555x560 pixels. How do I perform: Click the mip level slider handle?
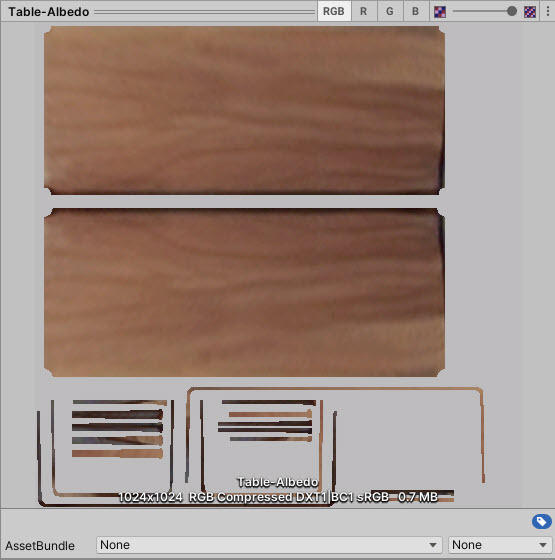(x=511, y=11)
